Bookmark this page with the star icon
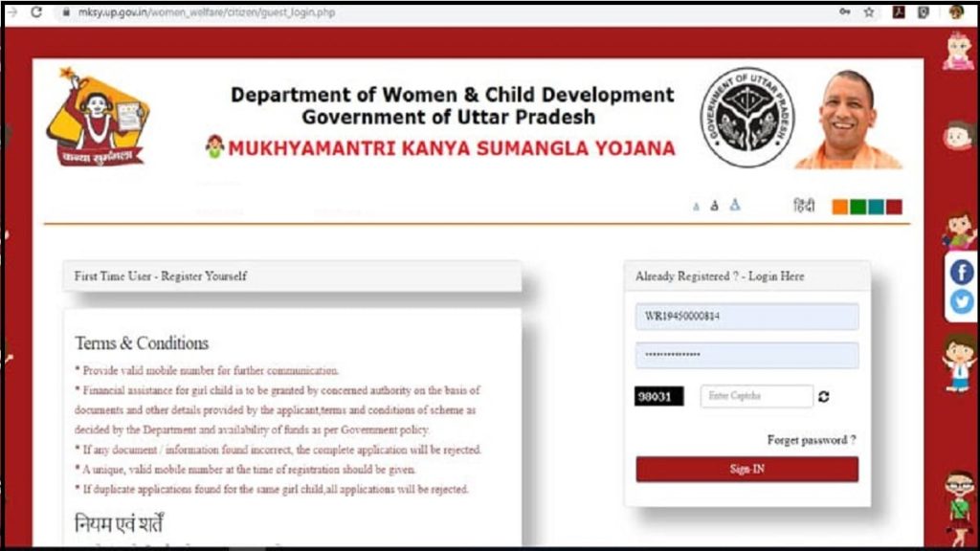The image size is (980, 551). pos(869,11)
